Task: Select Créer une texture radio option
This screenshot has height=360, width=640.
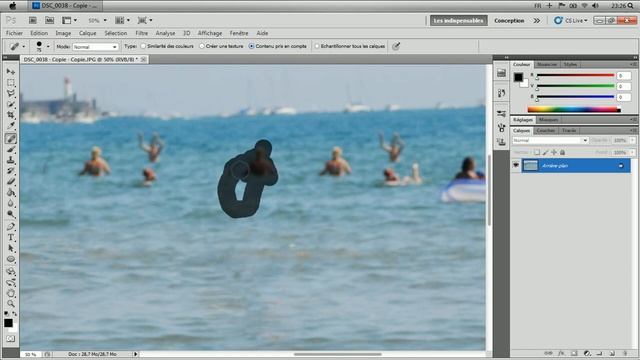Action: pos(202,47)
